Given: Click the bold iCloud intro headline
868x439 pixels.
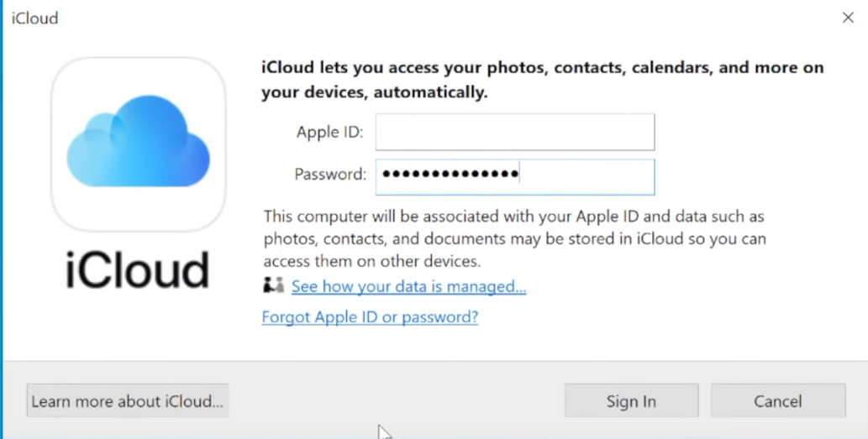Looking at the screenshot, I should [x=542, y=80].
